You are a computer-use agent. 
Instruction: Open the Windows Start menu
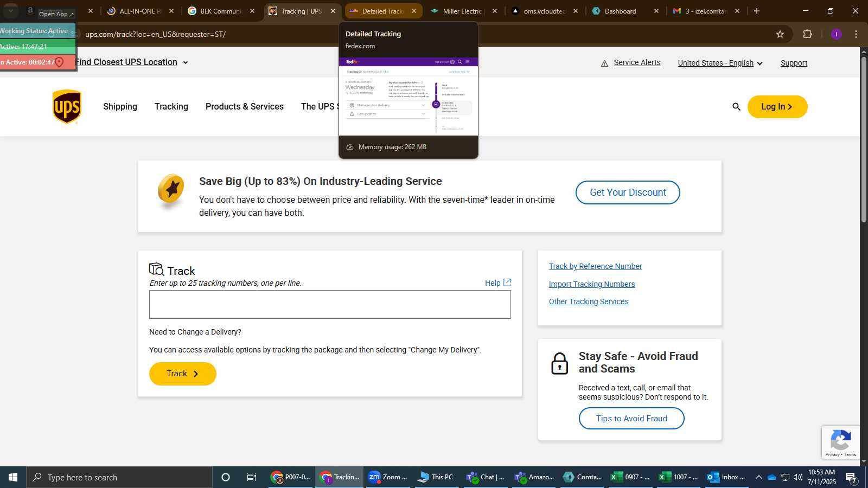pos(13,477)
